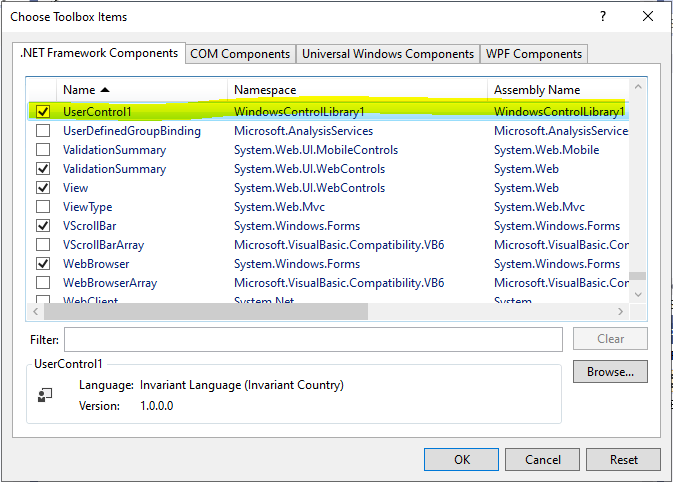
Task: Click the list scroll down arrow
Action: coord(638,295)
